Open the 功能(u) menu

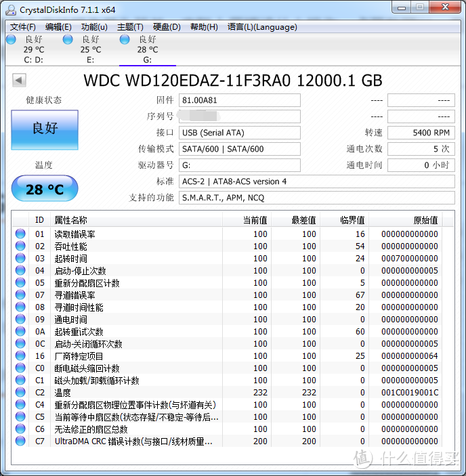94,27
